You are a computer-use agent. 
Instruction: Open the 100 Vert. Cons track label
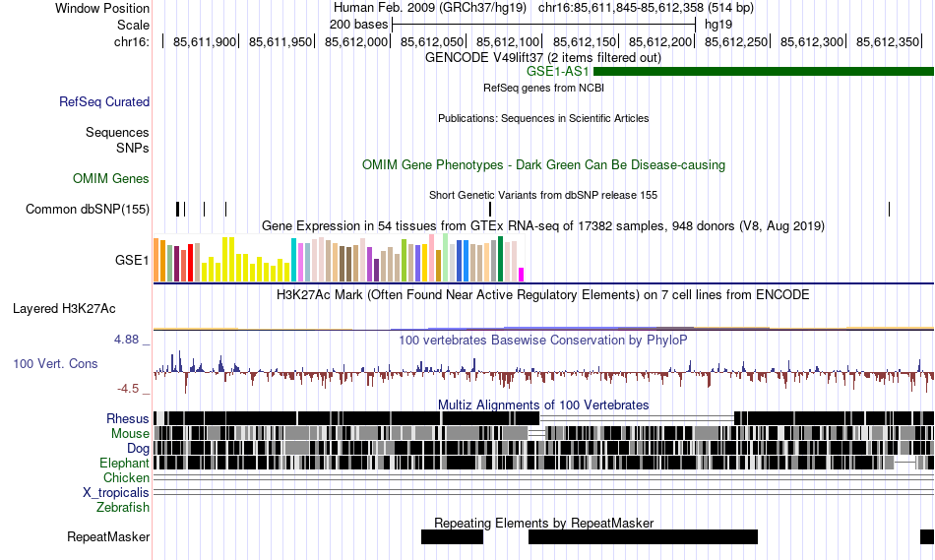(55, 364)
